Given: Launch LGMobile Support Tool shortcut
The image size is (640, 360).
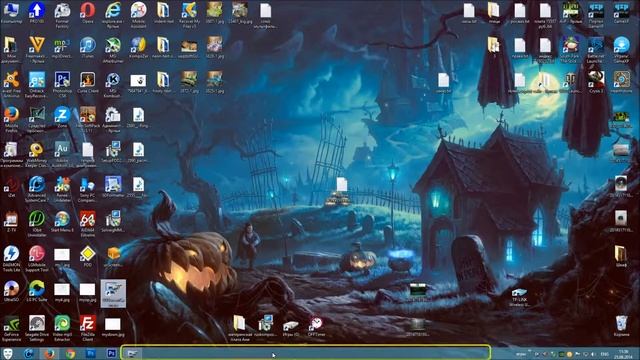Looking at the screenshot, I should click(36, 258).
